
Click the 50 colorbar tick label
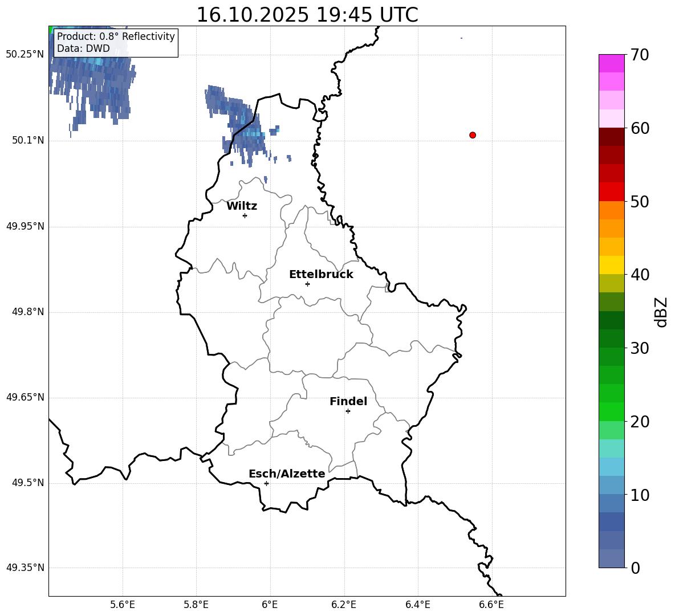(x=640, y=201)
